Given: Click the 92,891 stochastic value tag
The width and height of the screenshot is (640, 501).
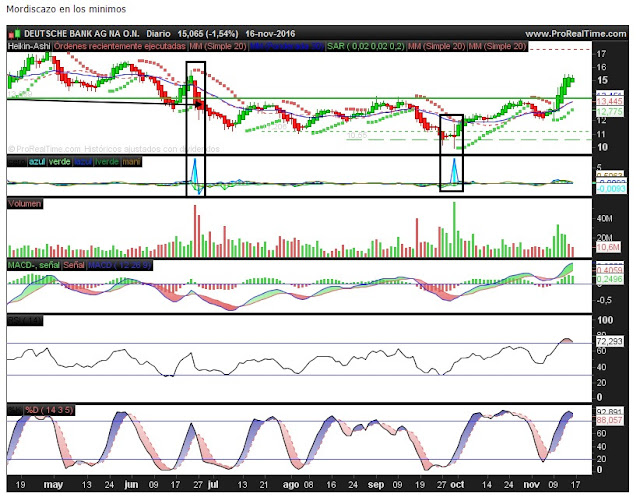Looking at the screenshot, I should point(610,412).
